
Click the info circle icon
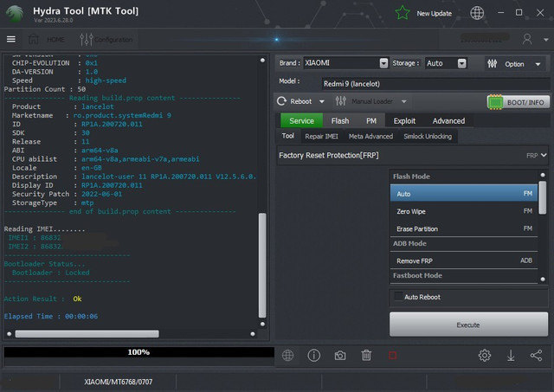pyautogui.click(x=313, y=356)
